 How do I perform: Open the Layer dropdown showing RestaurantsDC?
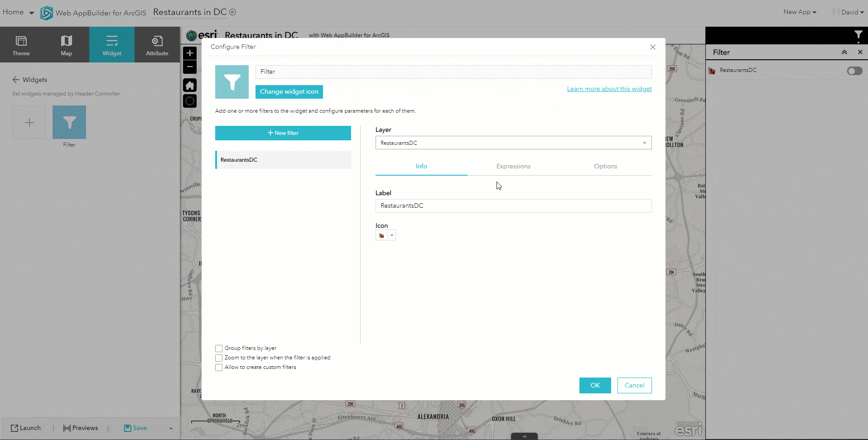513,143
